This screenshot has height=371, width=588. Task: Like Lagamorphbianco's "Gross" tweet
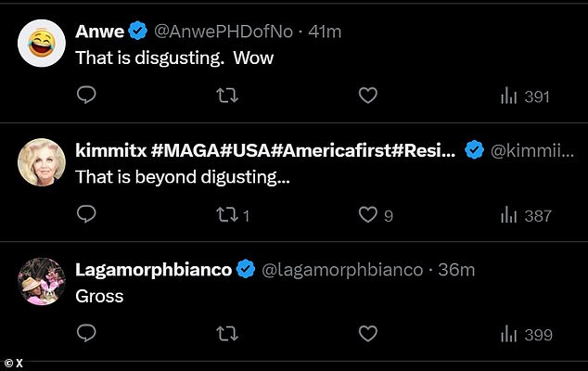click(x=367, y=333)
